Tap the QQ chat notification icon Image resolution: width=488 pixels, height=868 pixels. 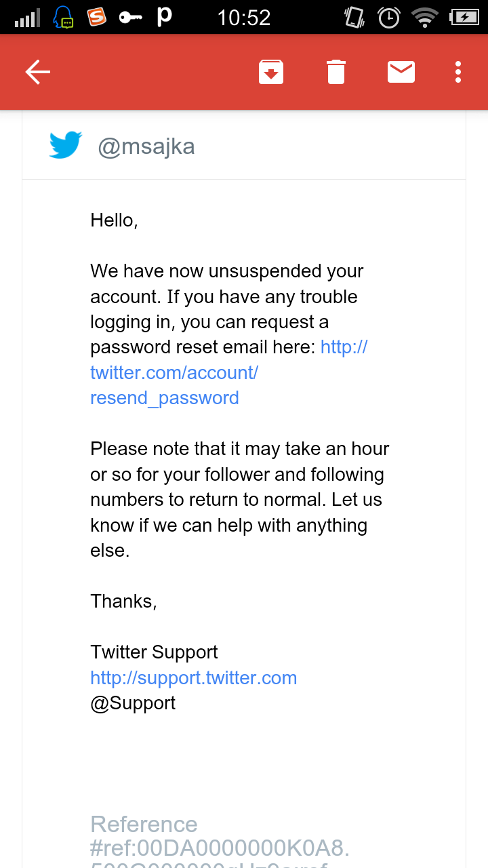point(64,18)
